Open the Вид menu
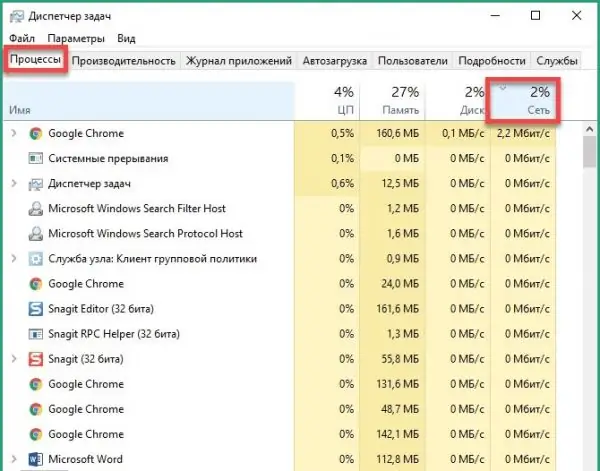The image size is (600, 471). pyautogui.click(x=126, y=39)
